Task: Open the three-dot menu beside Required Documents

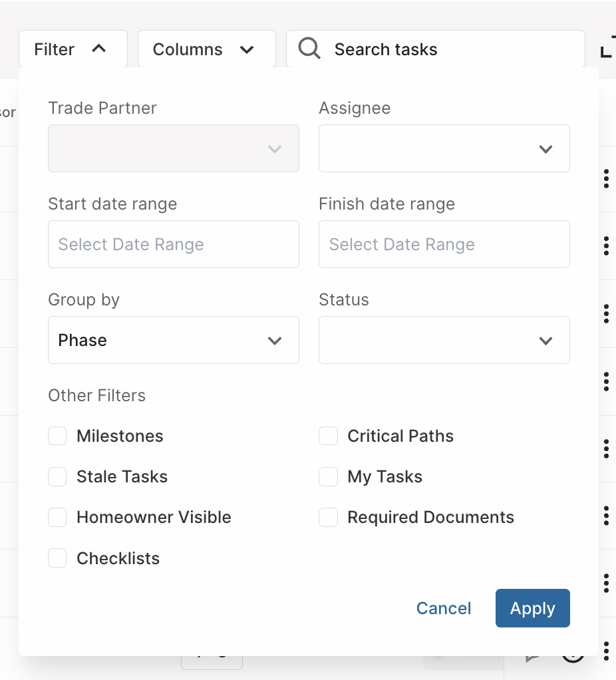Action: [606, 516]
